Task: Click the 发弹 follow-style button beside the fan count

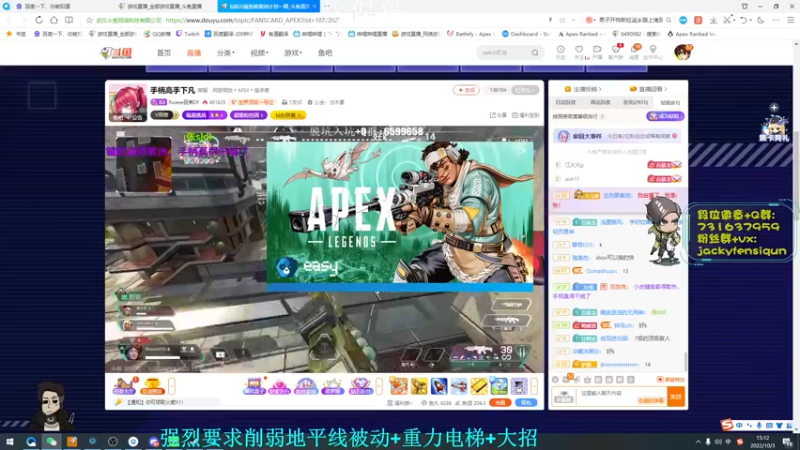Action: click(466, 90)
